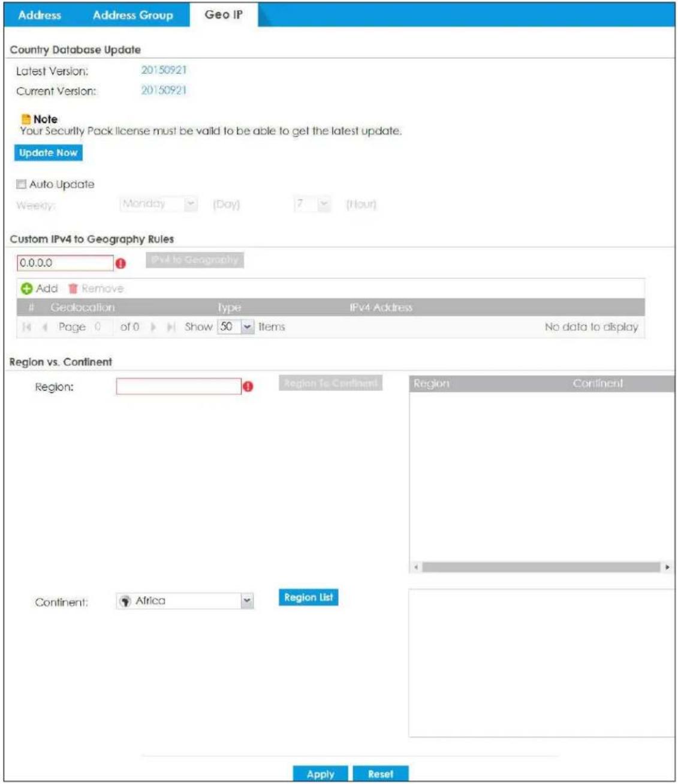Viewport: 678px width, 784px height.
Task: Open the Address Group tab
Action: click(x=132, y=15)
